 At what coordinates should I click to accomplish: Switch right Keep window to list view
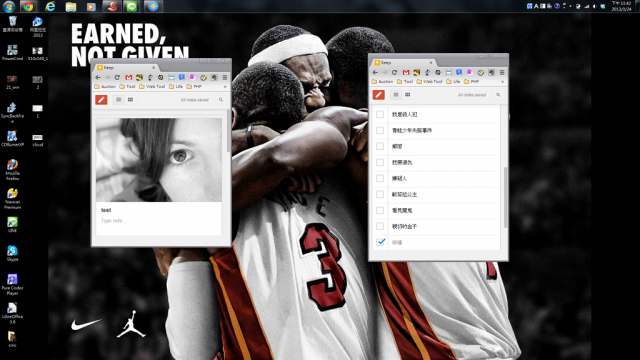point(396,95)
